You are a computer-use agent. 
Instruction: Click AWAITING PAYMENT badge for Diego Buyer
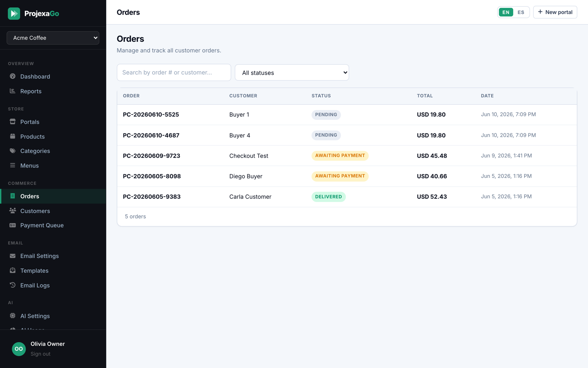point(340,176)
